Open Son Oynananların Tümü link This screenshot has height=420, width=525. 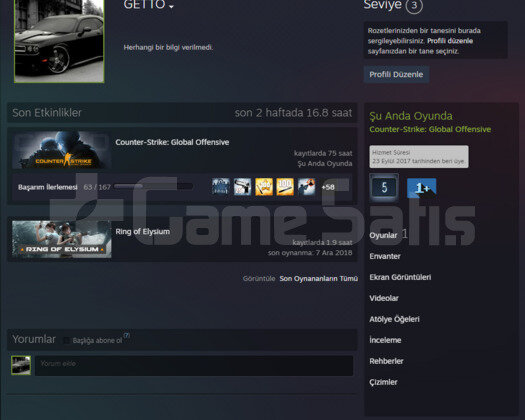(318, 279)
